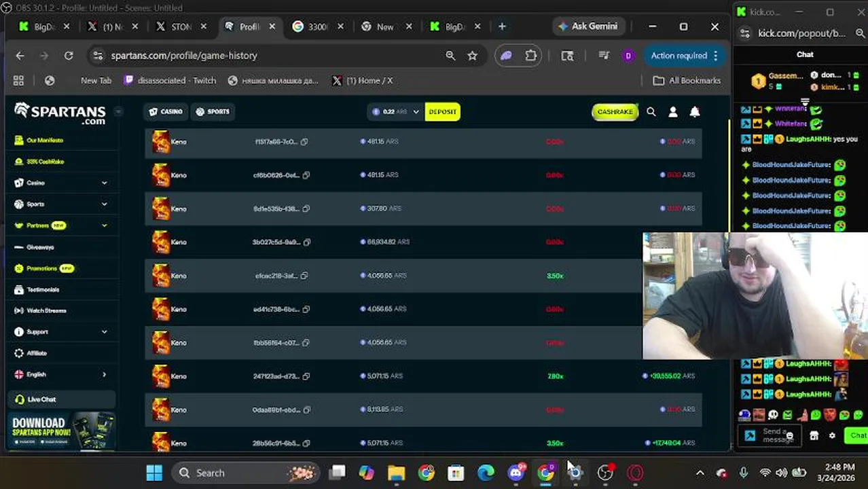Open Opera browser from taskbar
The height and width of the screenshot is (489, 868).
[x=635, y=473]
